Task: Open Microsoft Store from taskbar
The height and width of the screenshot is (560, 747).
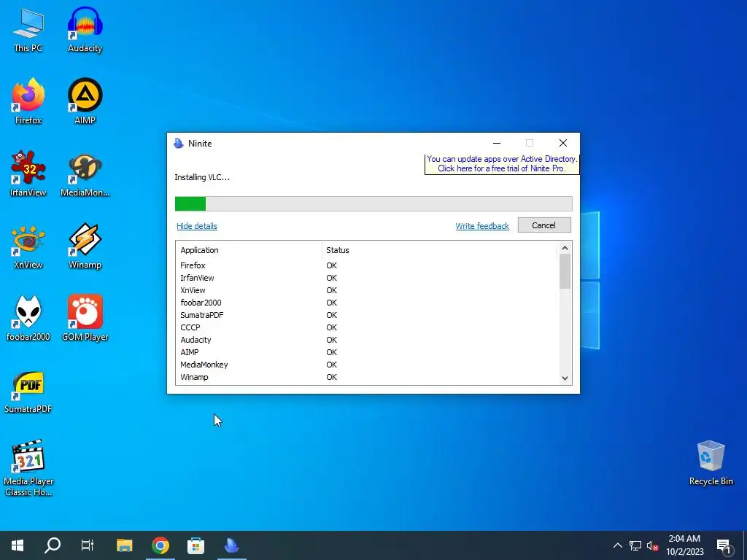Action: pyautogui.click(x=196, y=545)
